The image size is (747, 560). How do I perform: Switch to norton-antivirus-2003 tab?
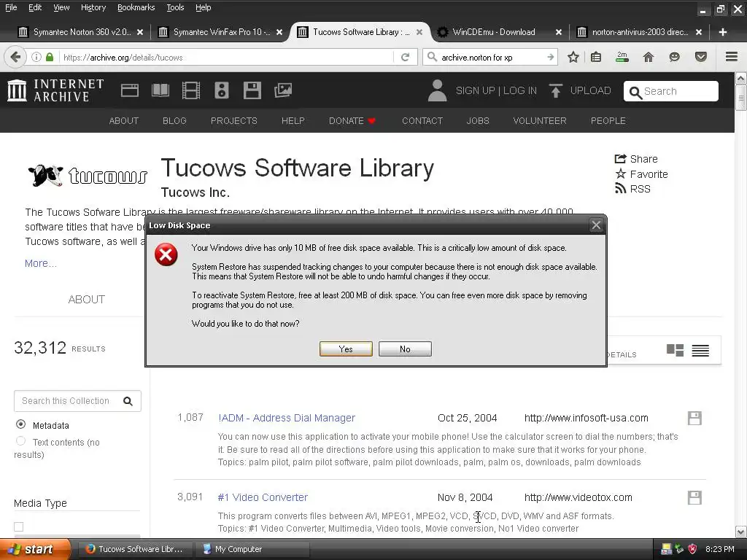pos(640,32)
